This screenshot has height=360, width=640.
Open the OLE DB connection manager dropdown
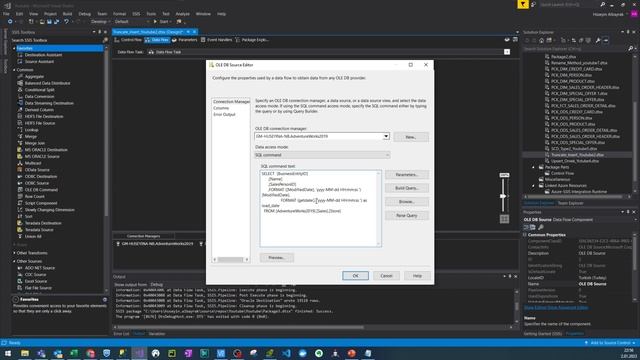click(386, 136)
